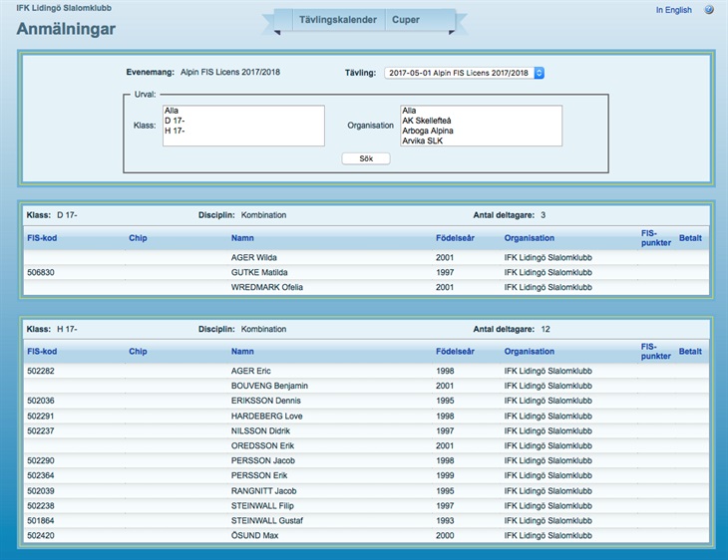The width and height of the screenshot is (728, 560).
Task: Select Alla in the Klass list
Action: 243,111
